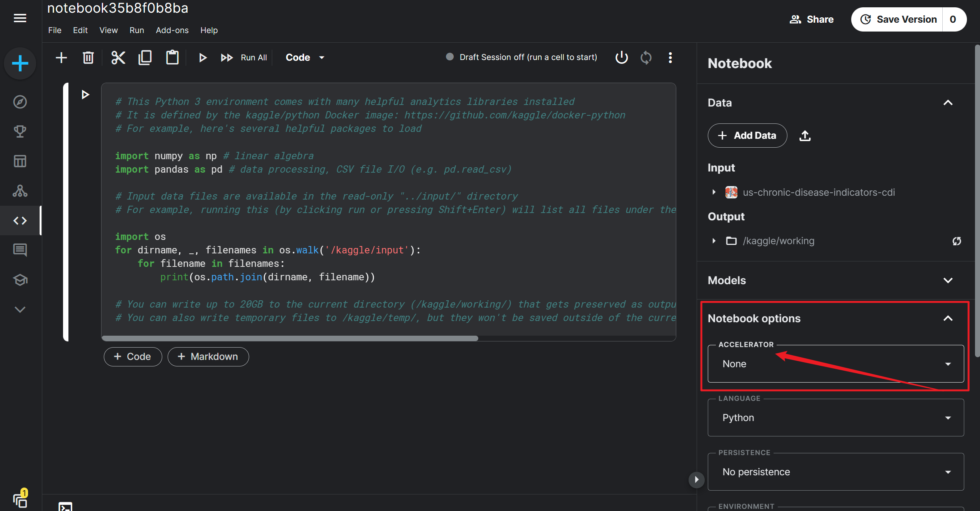980x511 pixels.
Task: Click the notebook title notebook35b8f0b8ba
Action: tap(118, 8)
